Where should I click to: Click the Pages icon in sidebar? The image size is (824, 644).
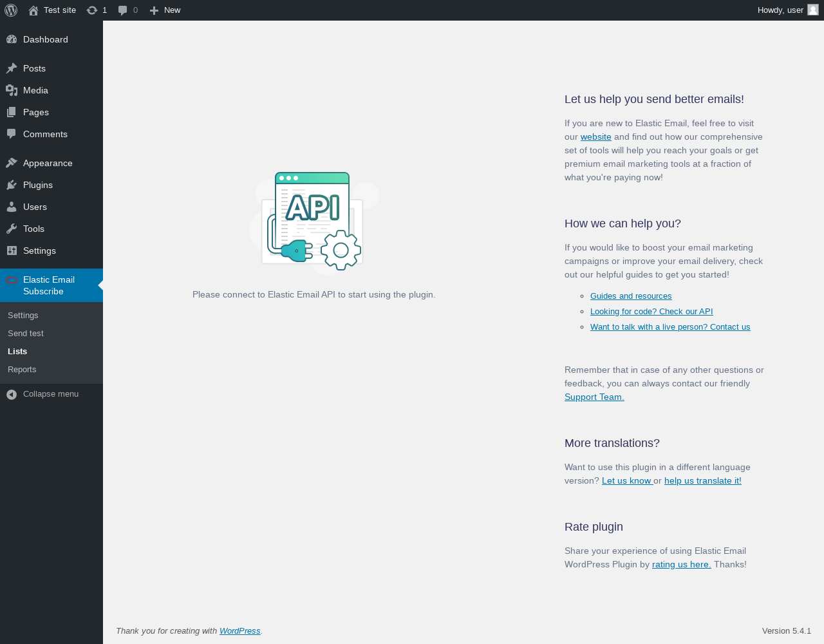tap(12, 112)
